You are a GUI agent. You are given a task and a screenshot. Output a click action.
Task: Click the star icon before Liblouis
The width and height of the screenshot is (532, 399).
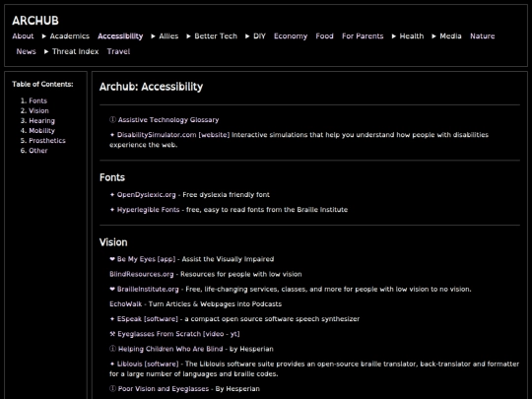click(112, 364)
